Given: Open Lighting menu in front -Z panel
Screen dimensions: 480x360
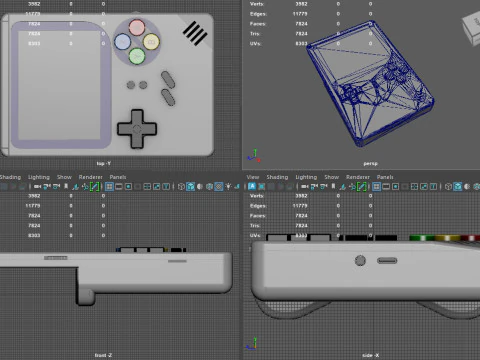Looking at the screenshot, I should (x=39, y=177).
